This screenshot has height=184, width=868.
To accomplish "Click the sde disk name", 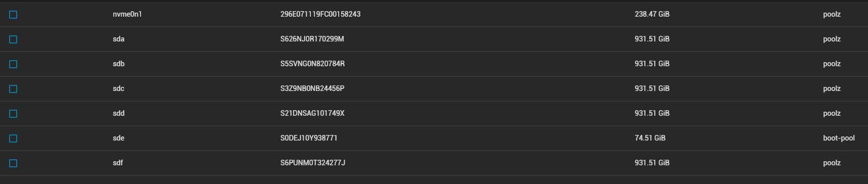I will click(119, 138).
